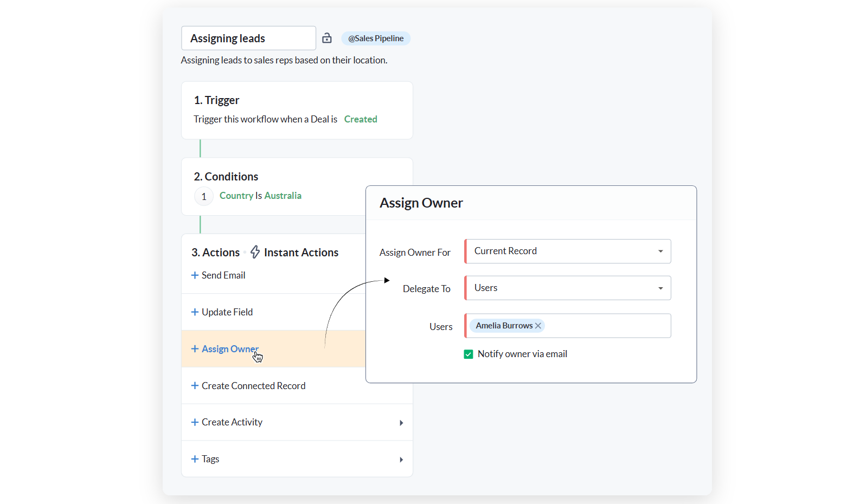Click the Australia condition value
The width and height of the screenshot is (866, 504).
[x=283, y=196]
